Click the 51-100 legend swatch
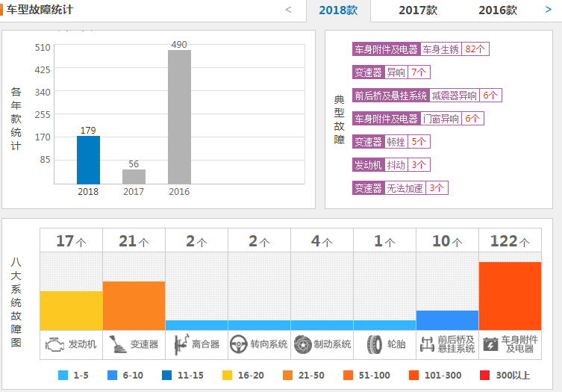 click(348, 375)
